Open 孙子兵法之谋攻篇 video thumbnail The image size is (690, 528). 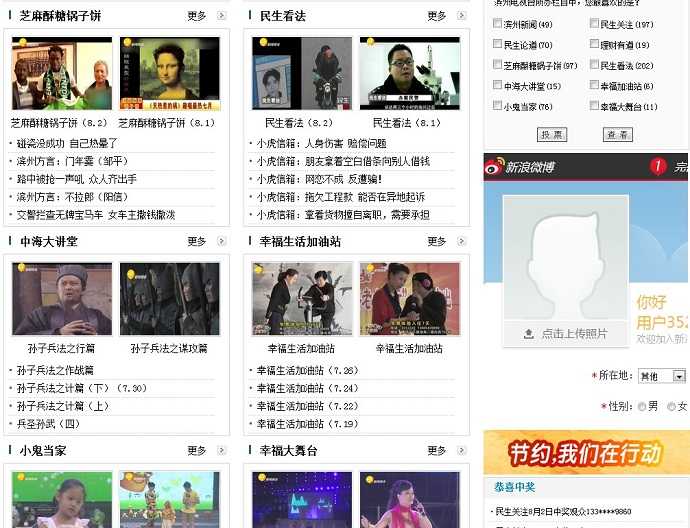click(170, 299)
